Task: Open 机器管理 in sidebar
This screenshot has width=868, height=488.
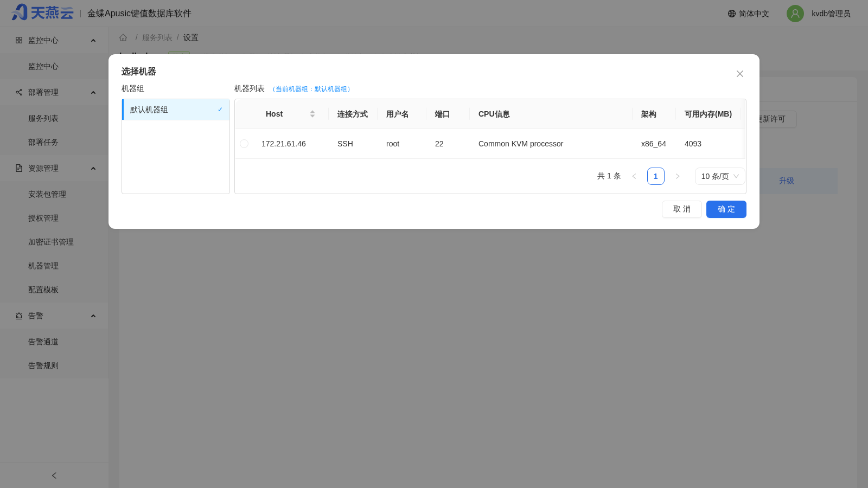Action: pyautogui.click(x=43, y=266)
